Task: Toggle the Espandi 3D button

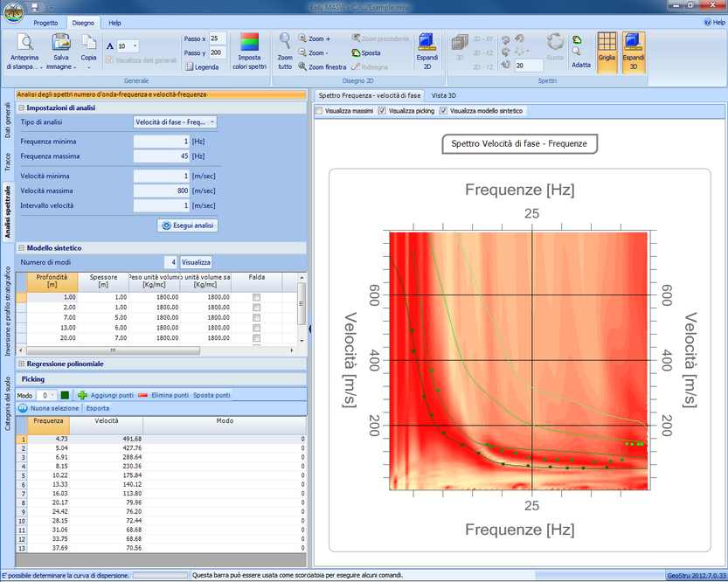Action: click(634, 52)
